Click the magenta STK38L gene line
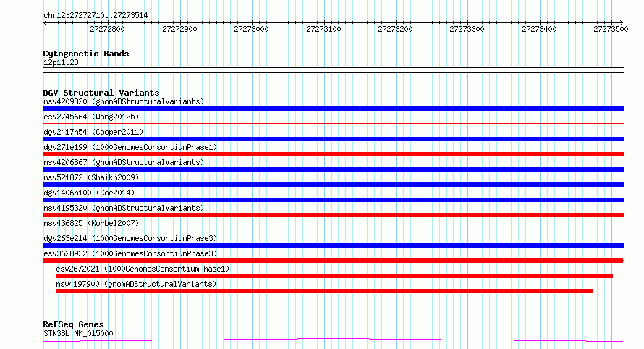Viewport: 644px width, 349px height. tap(333, 340)
